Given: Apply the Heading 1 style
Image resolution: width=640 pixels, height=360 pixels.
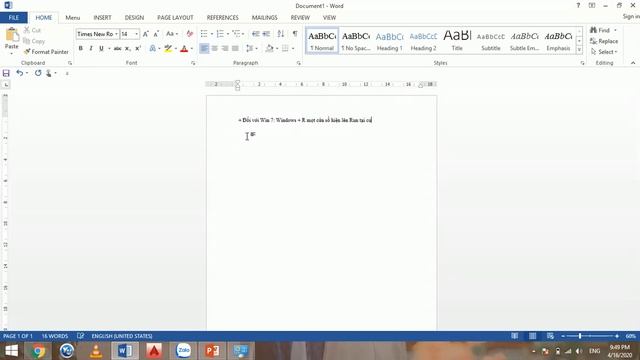Looking at the screenshot, I should [x=389, y=41].
